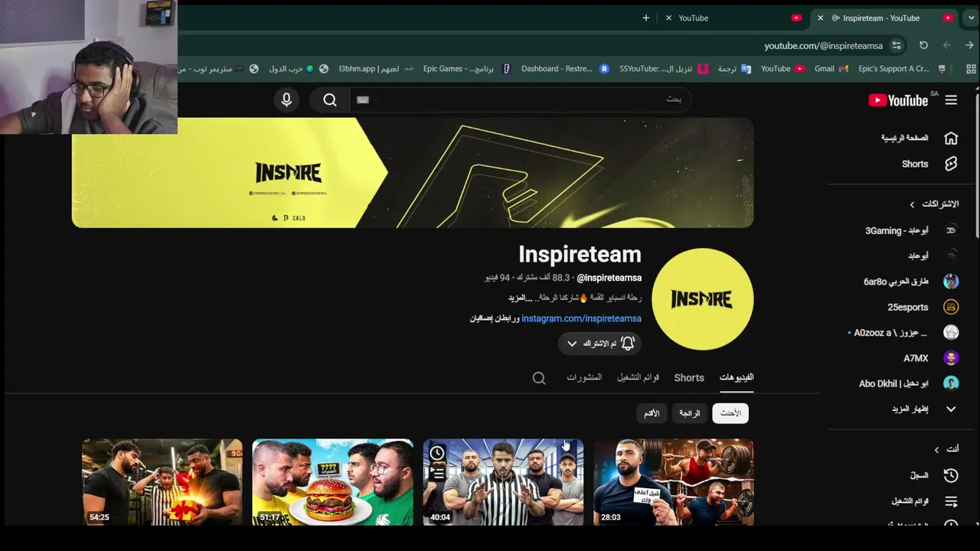This screenshot has height=551, width=980.
Task: Select the Latest filter chip
Action: [x=730, y=413]
